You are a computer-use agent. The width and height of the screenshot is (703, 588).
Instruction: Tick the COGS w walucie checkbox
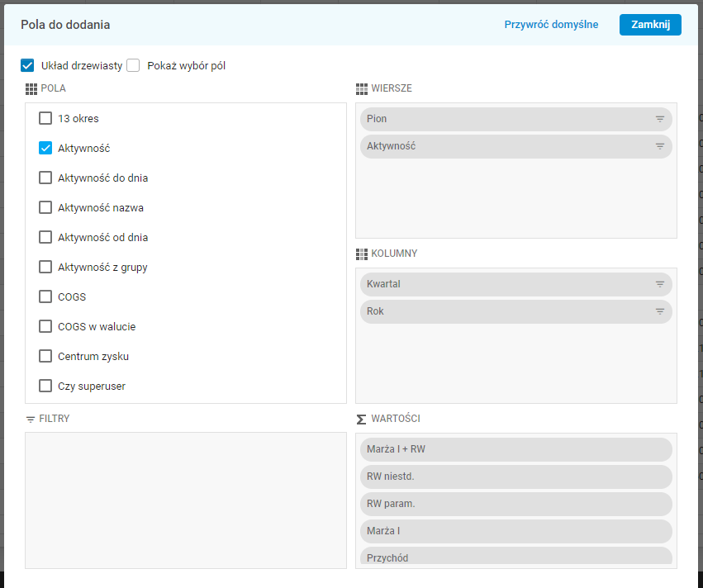click(45, 326)
